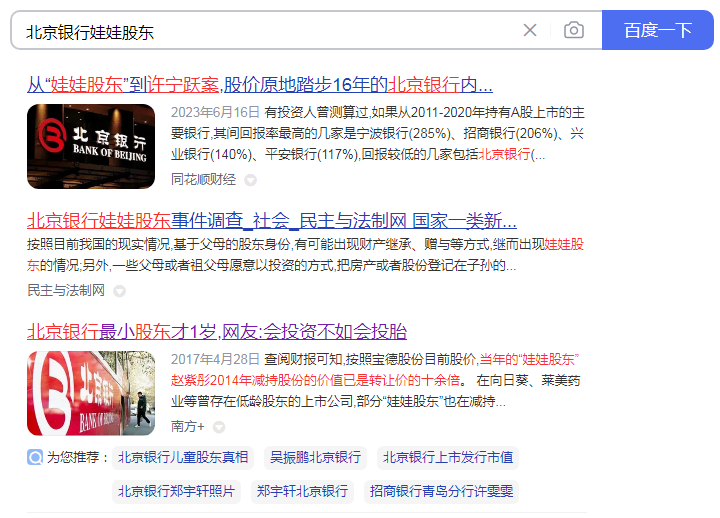The image size is (720, 518).
Task: Expand the dropdown arrow beside 民主与法制网
Action: [119, 291]
